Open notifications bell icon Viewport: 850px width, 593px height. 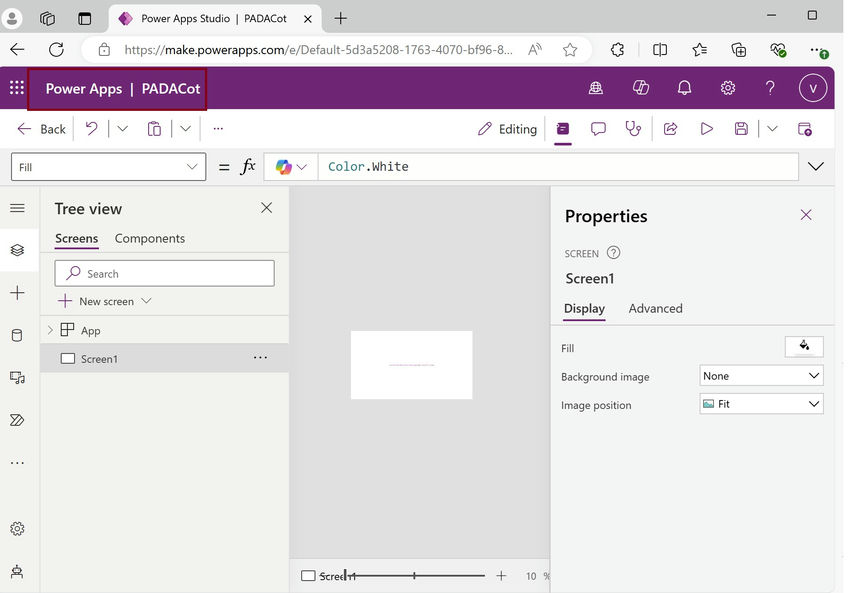[x=684, y=88]
